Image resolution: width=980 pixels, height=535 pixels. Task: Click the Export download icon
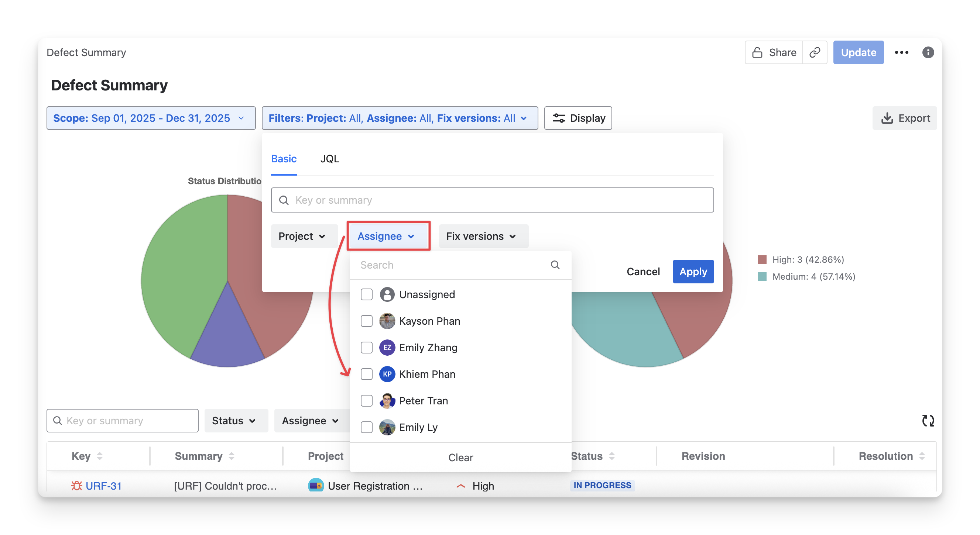click(x=887, y=118)
